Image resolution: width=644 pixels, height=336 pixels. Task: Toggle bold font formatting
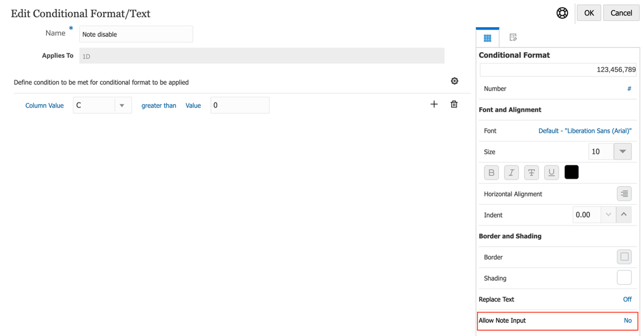tap(491, 173)
